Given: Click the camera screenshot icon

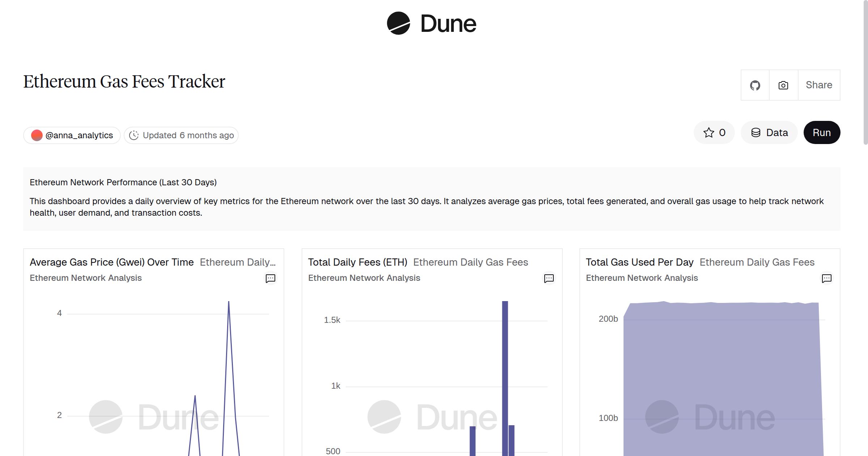Looking at the screenshot, I should 783,85.
